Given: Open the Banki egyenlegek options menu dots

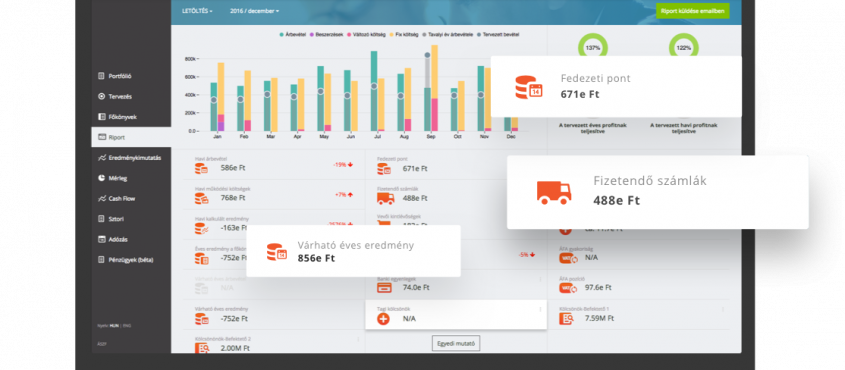Looking at the screenshot, I should point(540,280).
